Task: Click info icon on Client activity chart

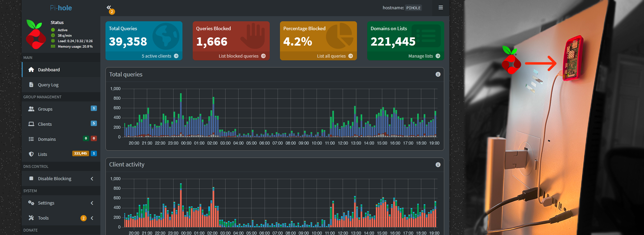Action: tap(438, 165)
